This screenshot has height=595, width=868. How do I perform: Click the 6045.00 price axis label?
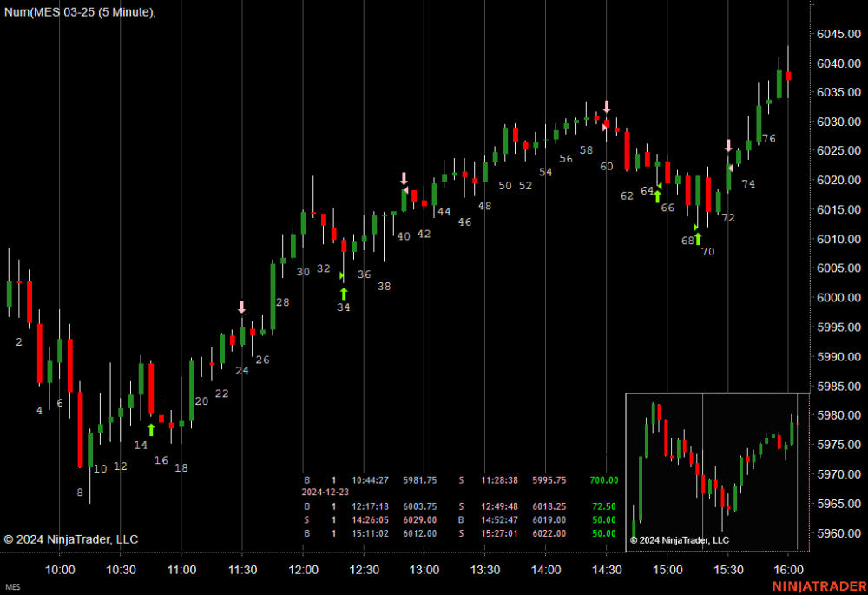coord(838,34)
